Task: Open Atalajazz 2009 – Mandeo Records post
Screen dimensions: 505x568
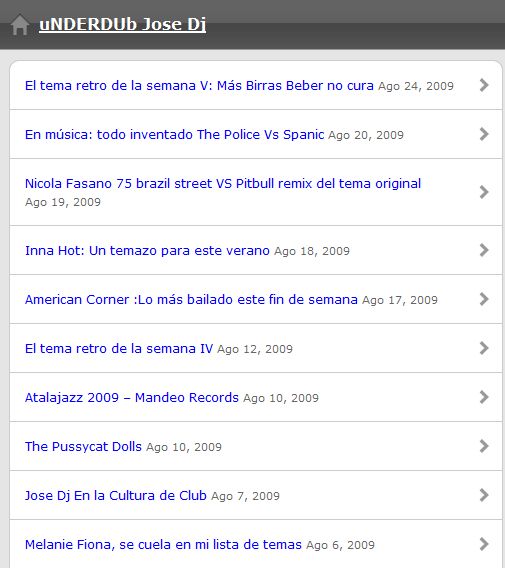Action: coord(132,397)
